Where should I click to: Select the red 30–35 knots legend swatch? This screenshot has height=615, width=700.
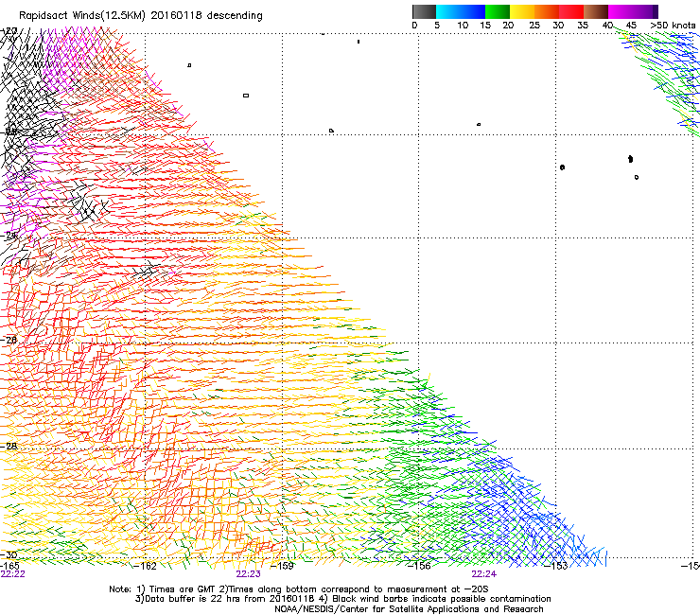coord(571,11)
